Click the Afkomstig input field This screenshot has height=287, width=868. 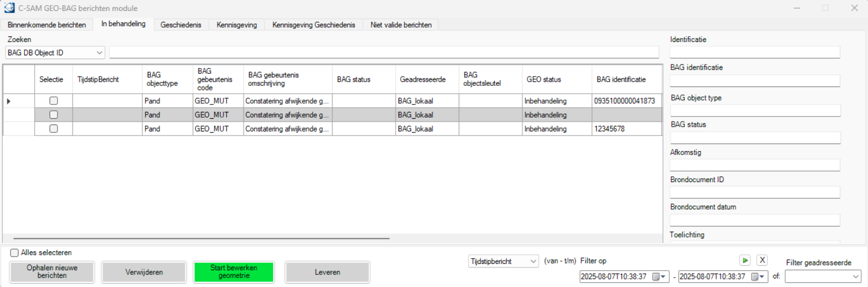[x=755, y=165]
